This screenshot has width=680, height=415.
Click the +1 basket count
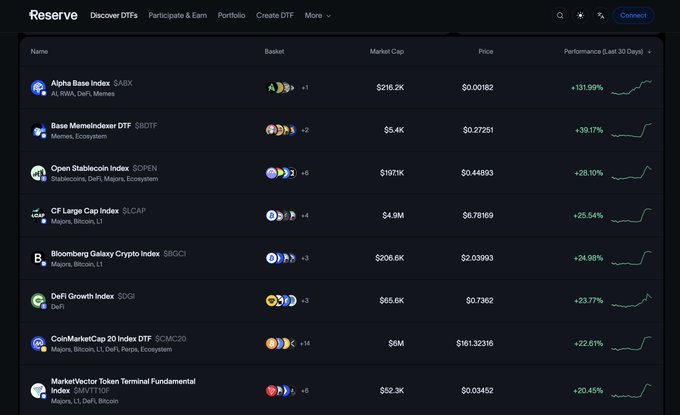[x=305, y=88]
